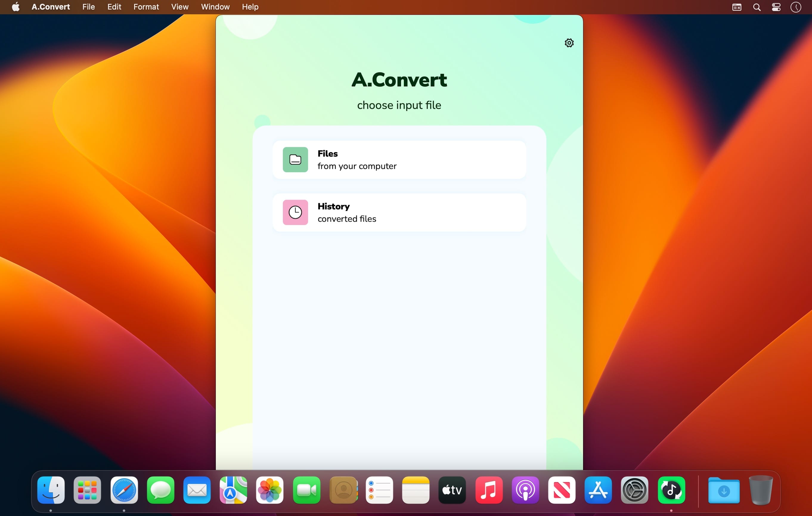This screenshot has width=812, height=516.
Task: Open the Window menu
Action: pos(215,7)
